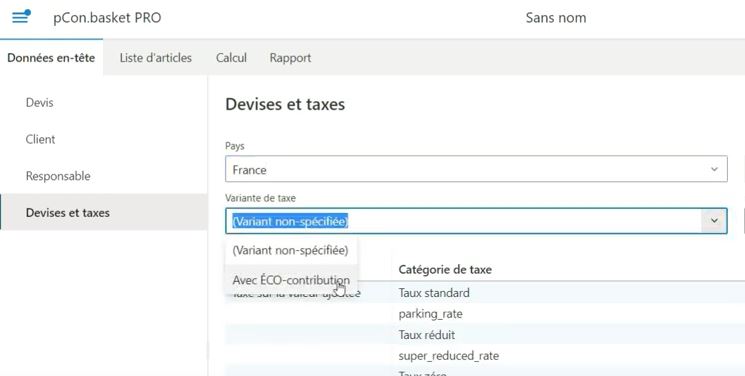Select the Taux réduit row
The width and height of the screenshot is (745, 376).
[x=485, y=335]
